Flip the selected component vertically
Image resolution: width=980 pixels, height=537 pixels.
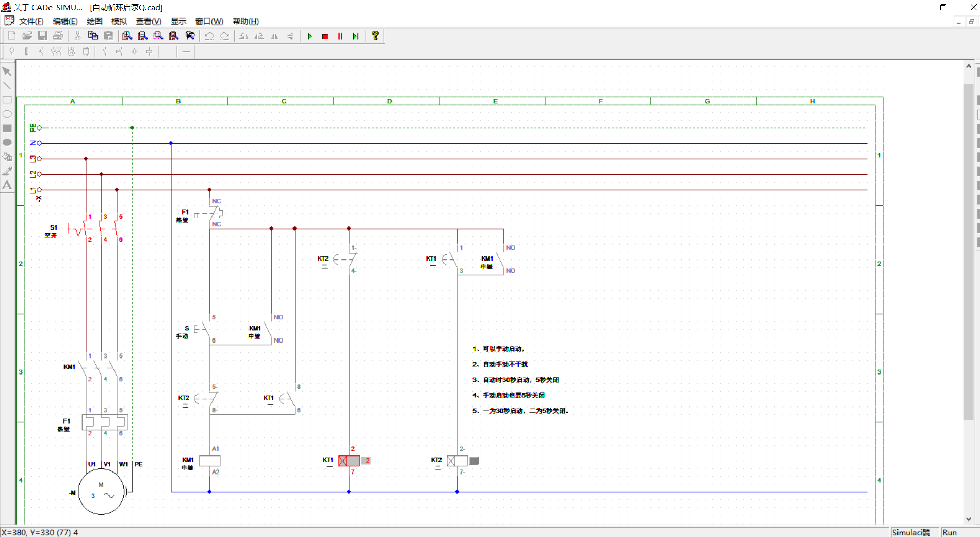point(290,36)
